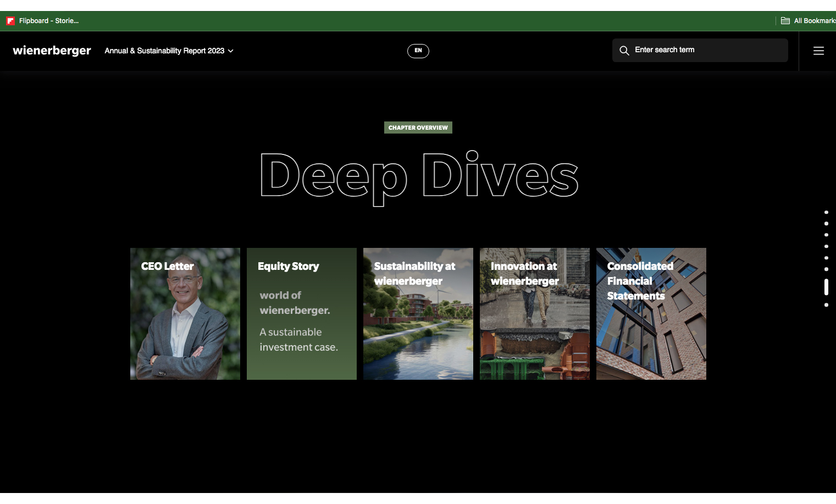Jump to the second section dot

826,224
